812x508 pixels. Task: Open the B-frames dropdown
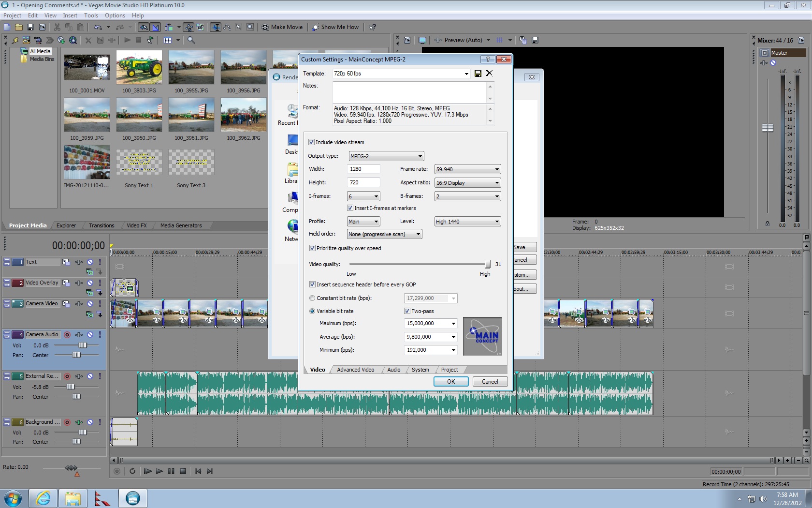pos(467,196)
